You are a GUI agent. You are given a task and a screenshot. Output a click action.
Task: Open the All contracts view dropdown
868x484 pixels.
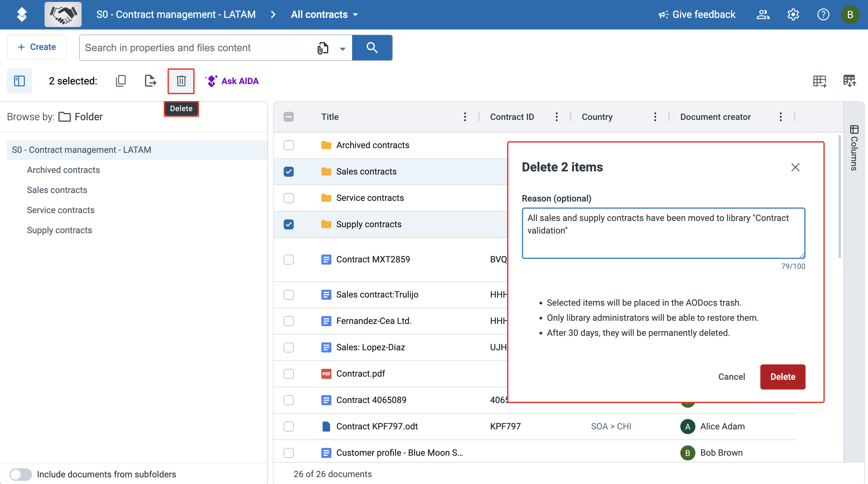click(x=324, y=14)
